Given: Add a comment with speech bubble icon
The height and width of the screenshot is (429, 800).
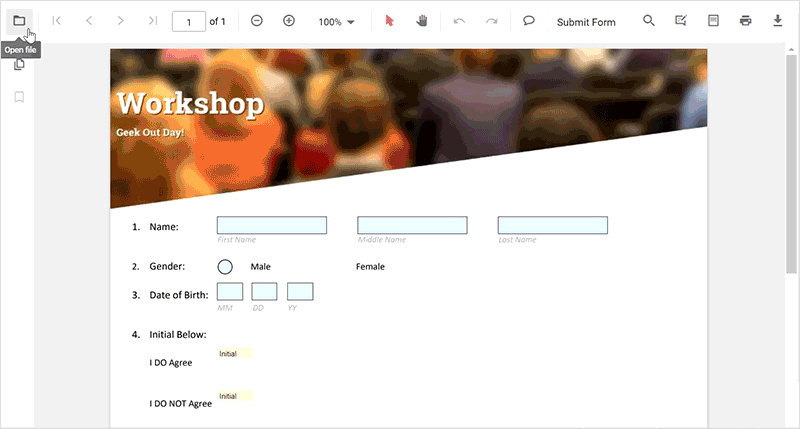Looking at the screenshot, I should 529,21.
